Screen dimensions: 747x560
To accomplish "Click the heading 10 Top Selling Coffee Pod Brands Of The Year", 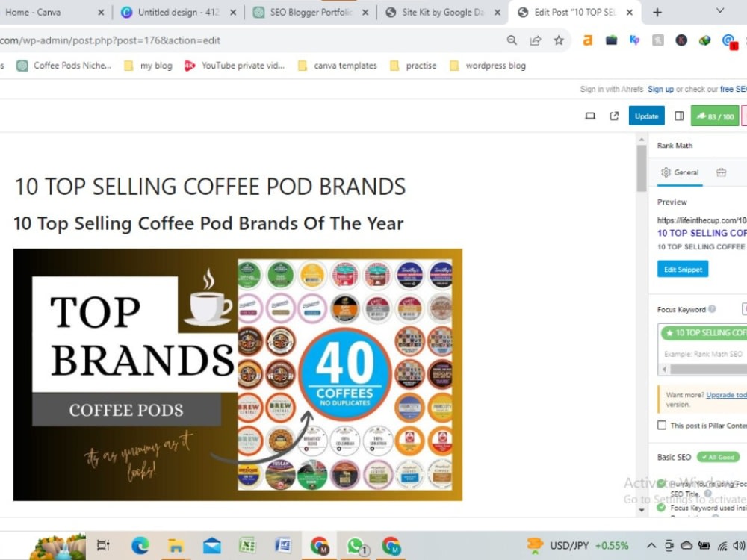I will 208,223.
